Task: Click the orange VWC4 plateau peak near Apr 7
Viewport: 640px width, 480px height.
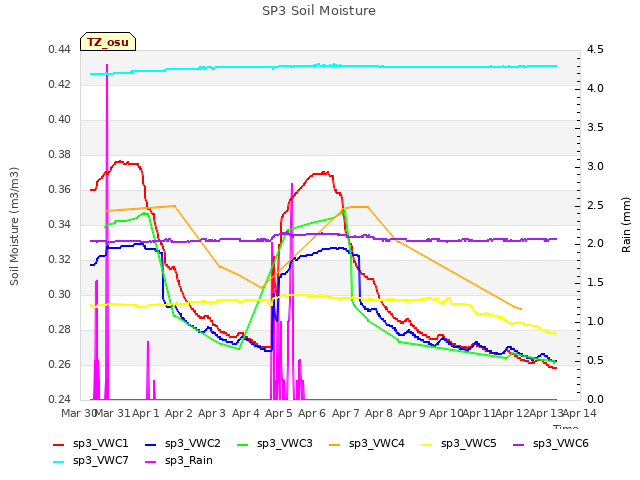Action: 358,207
